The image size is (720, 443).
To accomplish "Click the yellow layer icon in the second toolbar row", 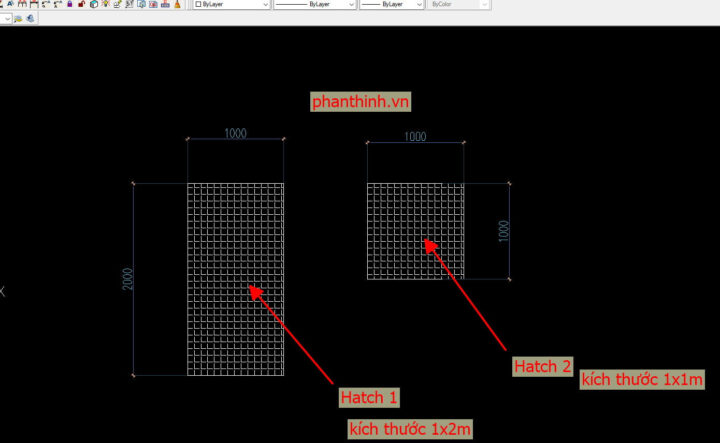I will tap(18, 18).
